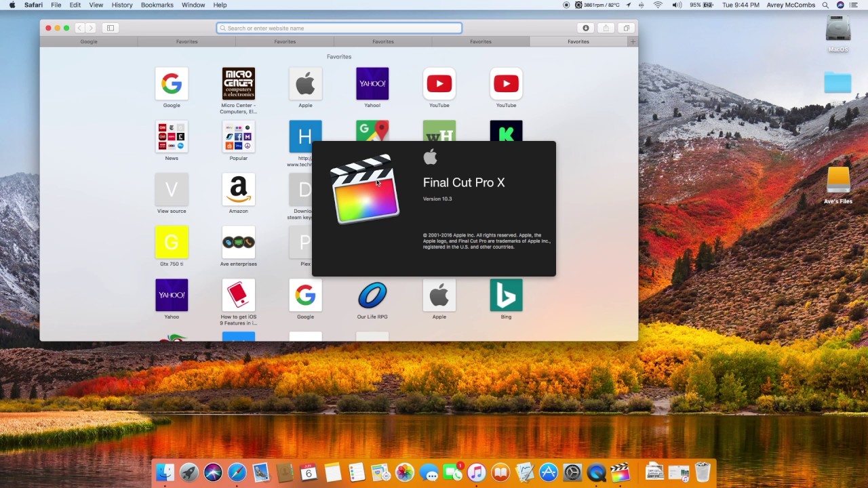Open Messages app in the Dock
The height and width of the screenshot is (488, 868).
[429, 472]
